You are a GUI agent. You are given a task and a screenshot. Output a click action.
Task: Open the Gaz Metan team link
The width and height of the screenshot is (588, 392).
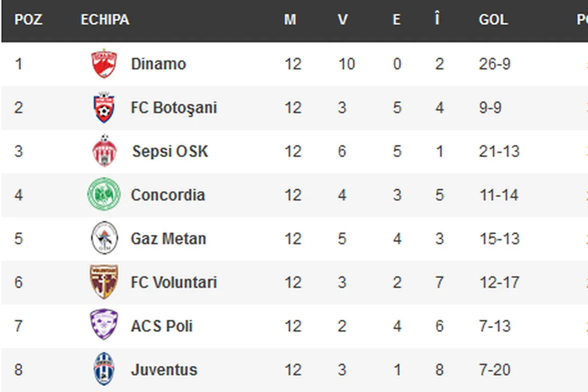click(169, 239)
